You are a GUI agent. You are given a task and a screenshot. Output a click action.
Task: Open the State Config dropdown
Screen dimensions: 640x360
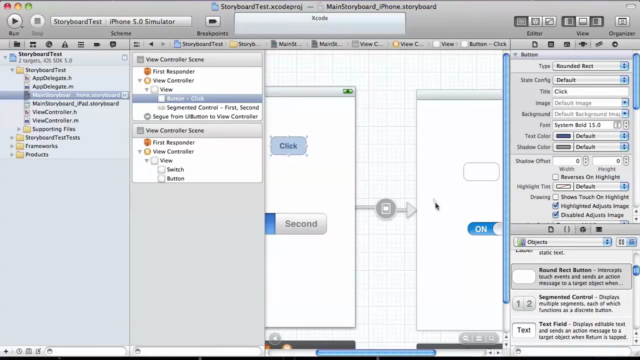coord(590,80)
